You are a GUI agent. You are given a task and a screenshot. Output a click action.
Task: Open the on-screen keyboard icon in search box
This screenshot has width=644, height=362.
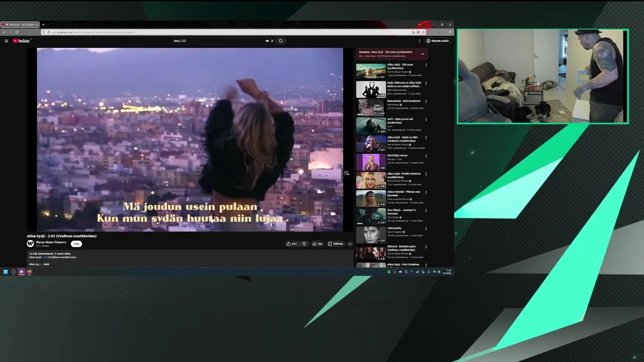267,41
